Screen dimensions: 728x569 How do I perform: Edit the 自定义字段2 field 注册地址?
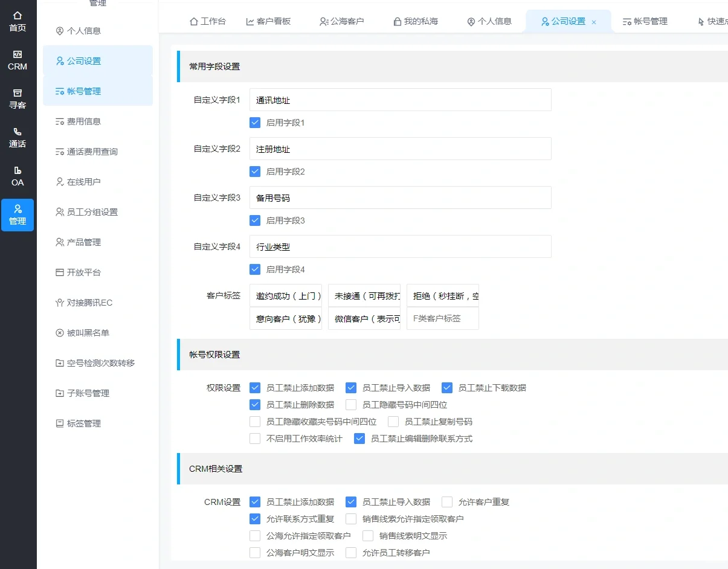click(401, 149)
